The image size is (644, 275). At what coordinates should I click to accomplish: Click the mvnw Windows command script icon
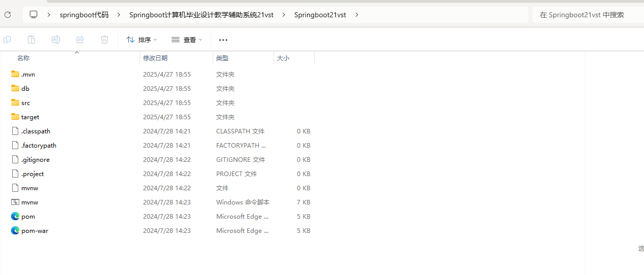15,202
